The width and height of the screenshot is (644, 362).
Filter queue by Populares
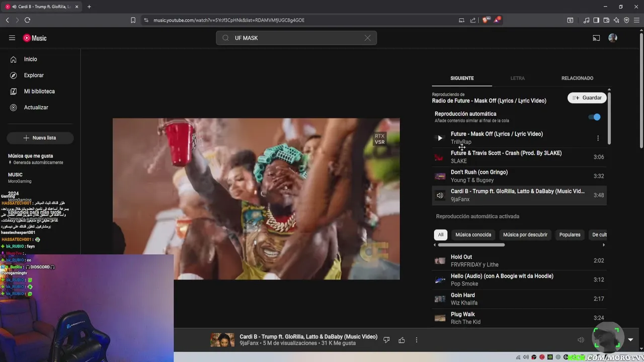point(570,235)
